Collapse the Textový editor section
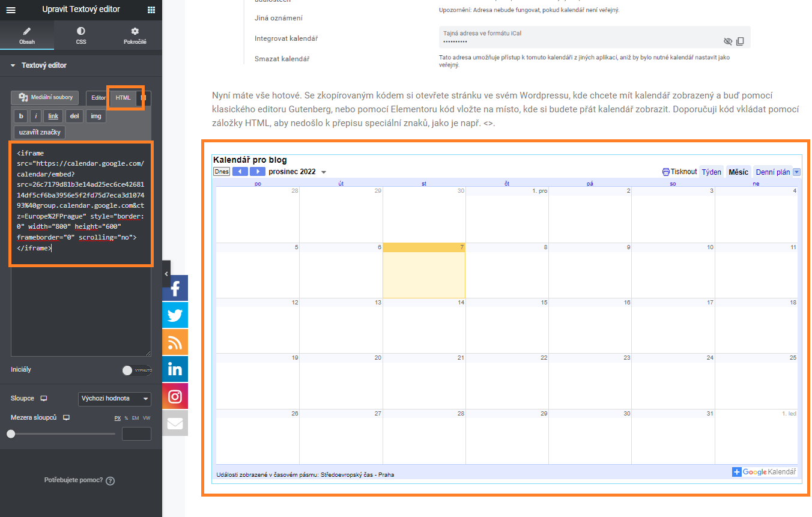This screenshot has width=812, height=517. click(81, 65)
